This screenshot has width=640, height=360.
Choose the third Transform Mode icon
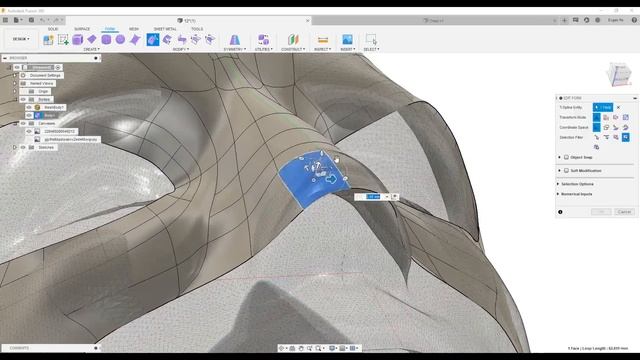click(616, 118)
